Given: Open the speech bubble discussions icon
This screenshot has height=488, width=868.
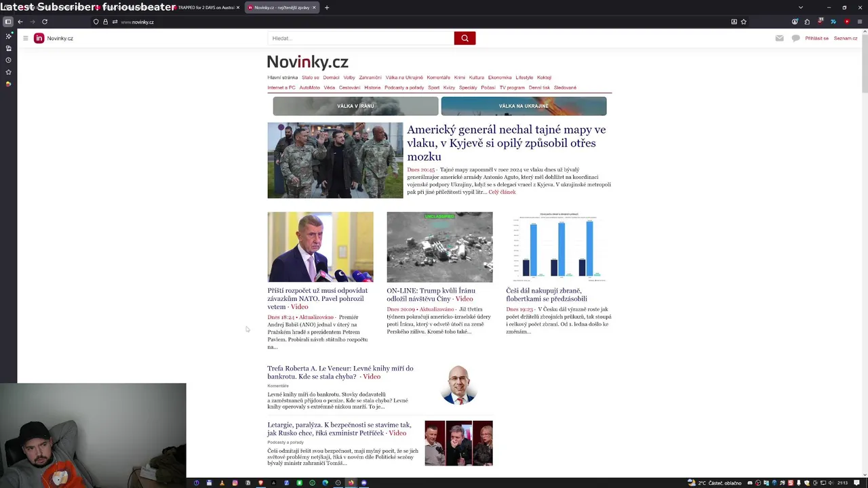Looking at the screenshot, I should (795, 38).
